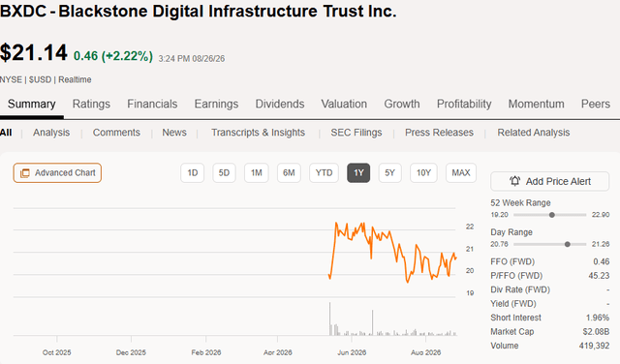620x364 pixels.
Task: Open Transcripts & Insights filter
Action: click(259, 133)
